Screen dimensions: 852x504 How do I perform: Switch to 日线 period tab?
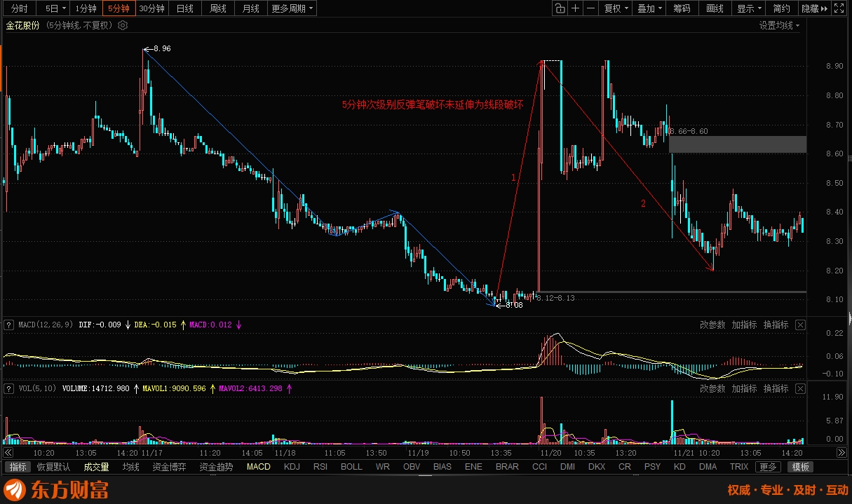click(185, 8)
